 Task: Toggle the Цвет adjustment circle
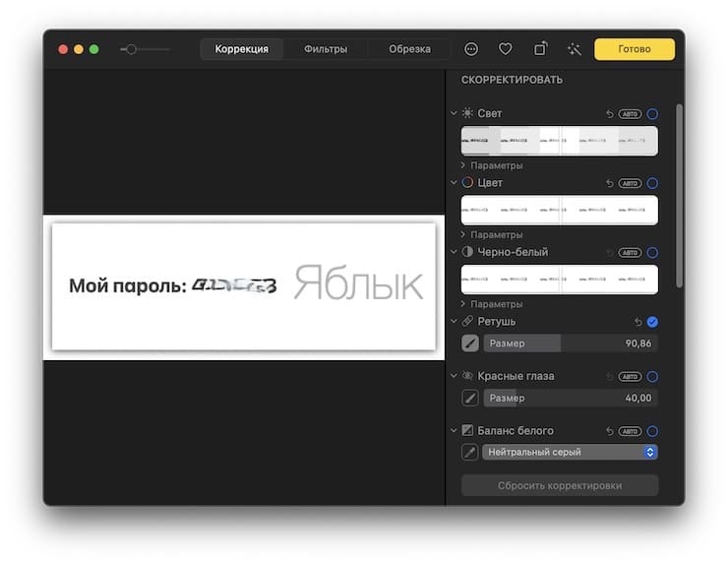[652, 183]
